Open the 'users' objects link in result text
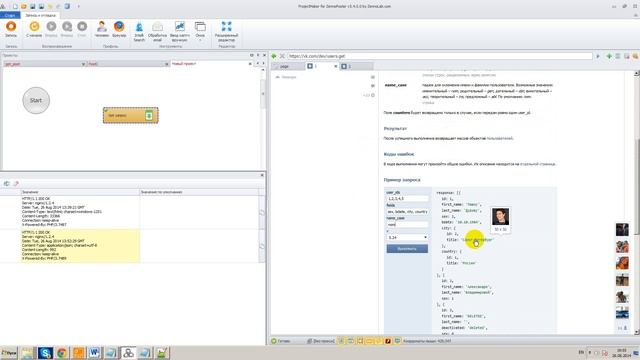The height and width of the screenshot is (360, 640). pyautogui.click(x=500, y=138)
